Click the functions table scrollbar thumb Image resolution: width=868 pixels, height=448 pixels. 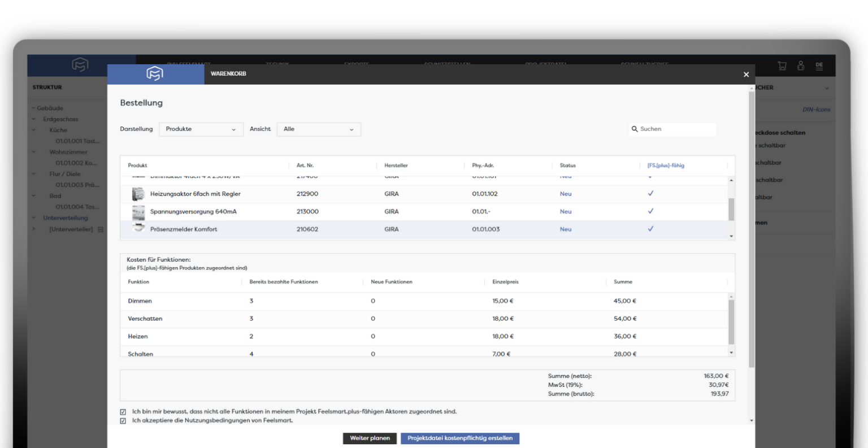[x=731, y=321]
